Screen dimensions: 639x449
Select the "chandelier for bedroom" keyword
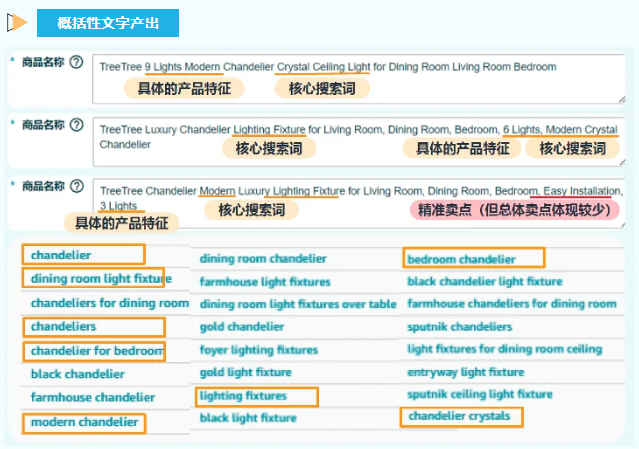95,351
